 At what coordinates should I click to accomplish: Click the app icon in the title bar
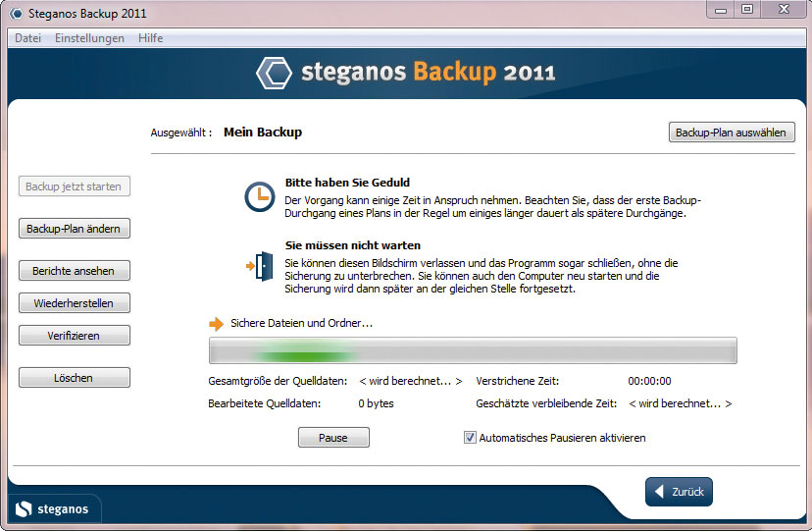(x=16, y=14)
